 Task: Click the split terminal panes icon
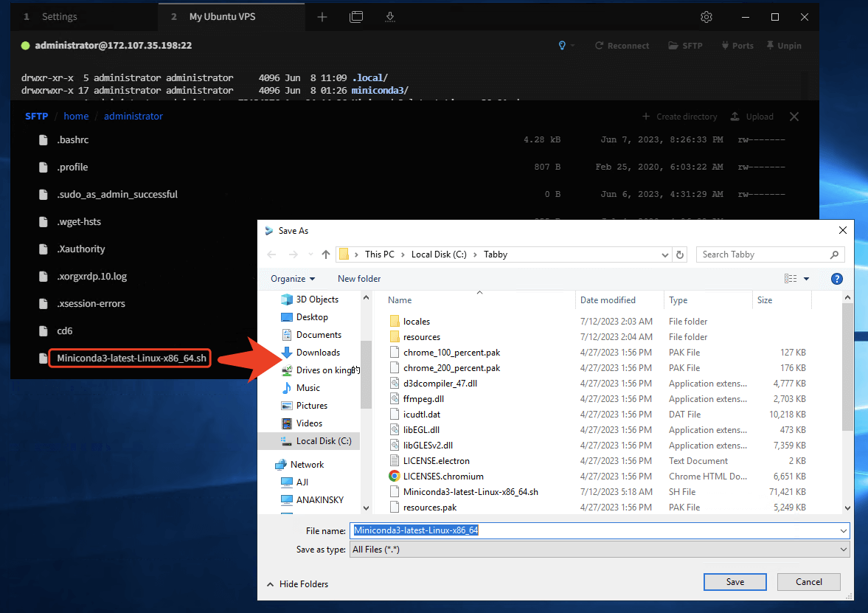(x=356, y=17)
